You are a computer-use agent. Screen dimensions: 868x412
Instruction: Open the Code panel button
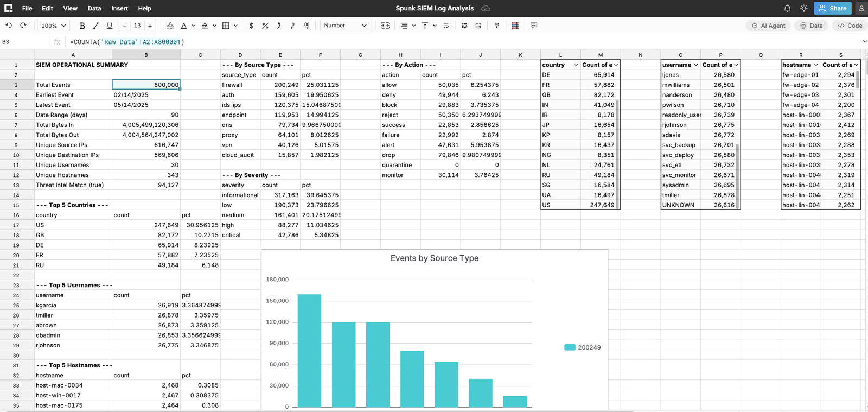(x=850, y=26)
